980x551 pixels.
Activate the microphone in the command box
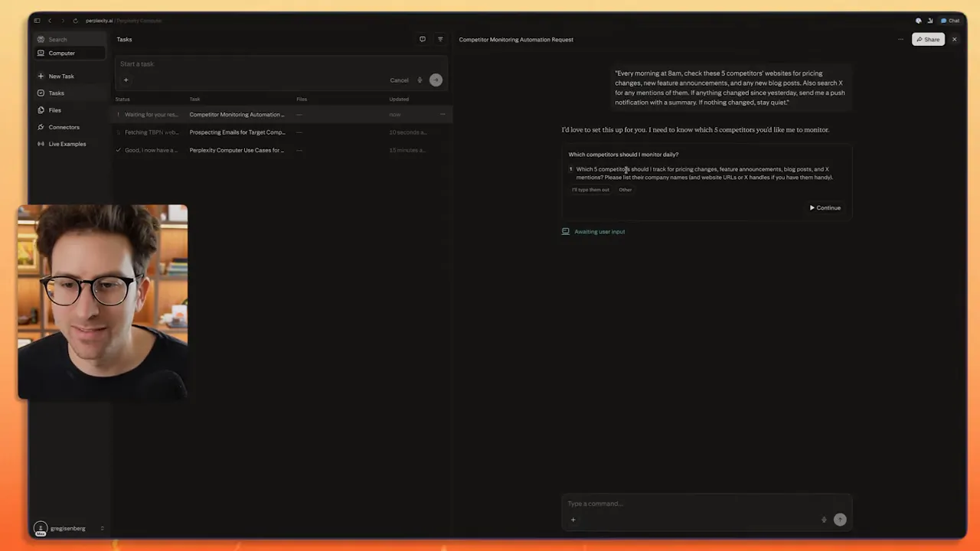824,520
